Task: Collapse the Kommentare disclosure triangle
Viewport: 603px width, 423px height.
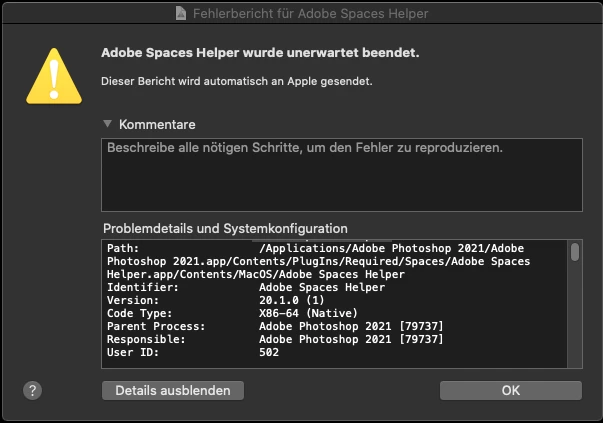Action: tap(108, 123)
